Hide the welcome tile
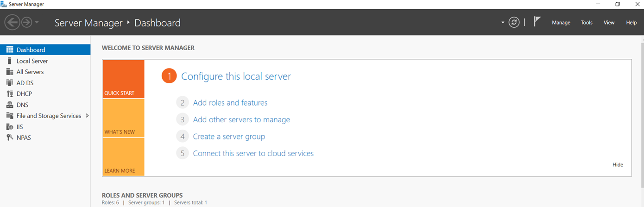Screen dimensions: 644x207 pyautogui.click(x=618, y=165)
